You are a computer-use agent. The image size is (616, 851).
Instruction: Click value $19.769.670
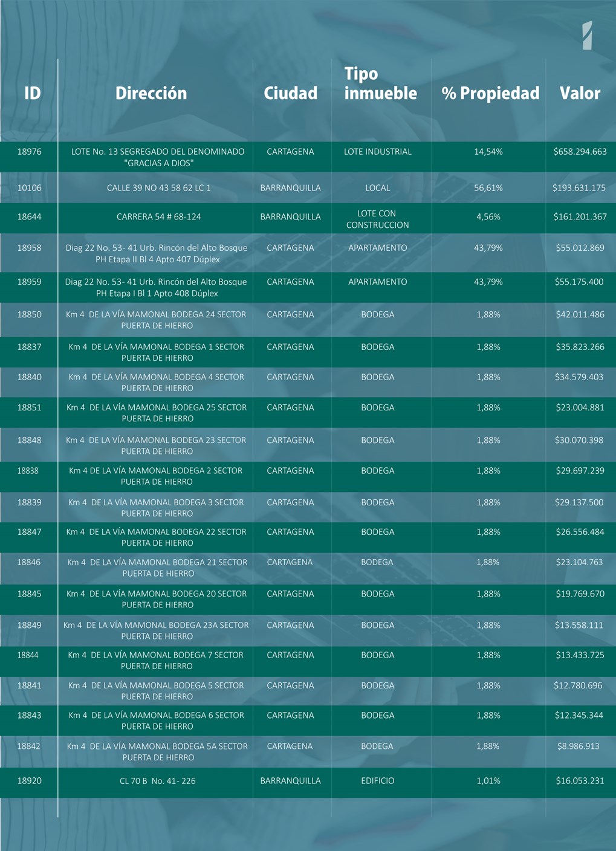point(580,594)
